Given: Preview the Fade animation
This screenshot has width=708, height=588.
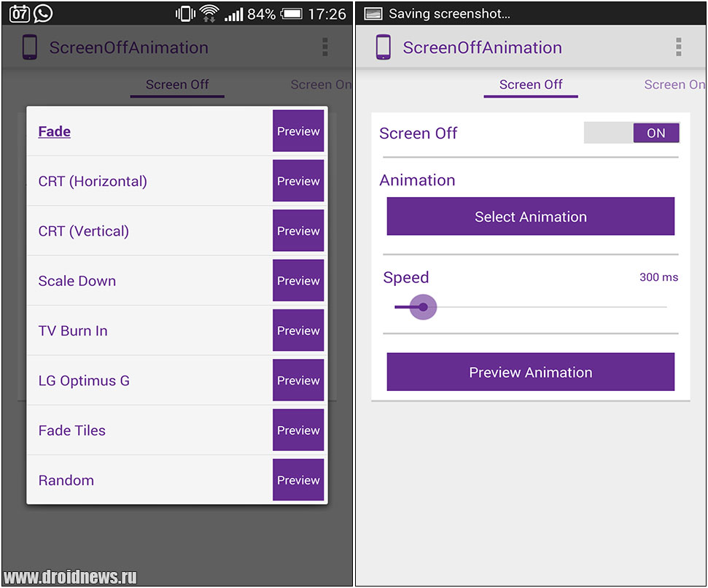Looking at the screenshot, I should click(x=298, y=131).
